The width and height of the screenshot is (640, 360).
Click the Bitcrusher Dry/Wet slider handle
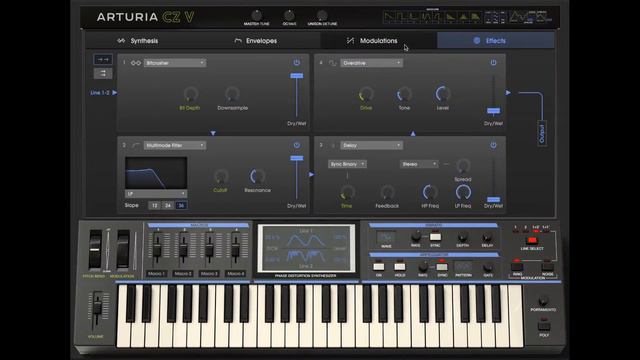point(297,76)
